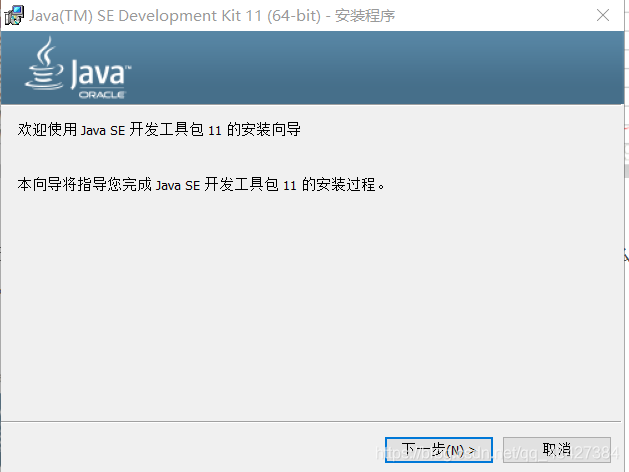This screenshot has width=629, height=472.
Task: Close the Java SE installer window
Action: coord(603,15)
